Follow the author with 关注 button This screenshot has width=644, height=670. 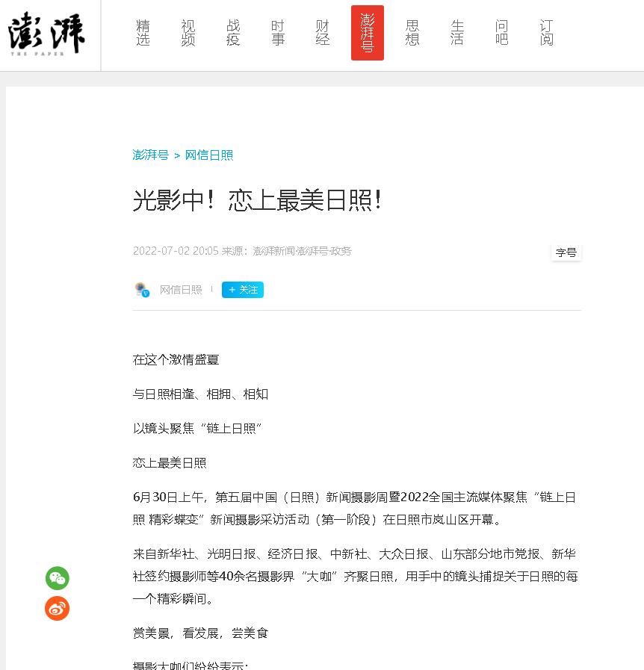[243, 290]
